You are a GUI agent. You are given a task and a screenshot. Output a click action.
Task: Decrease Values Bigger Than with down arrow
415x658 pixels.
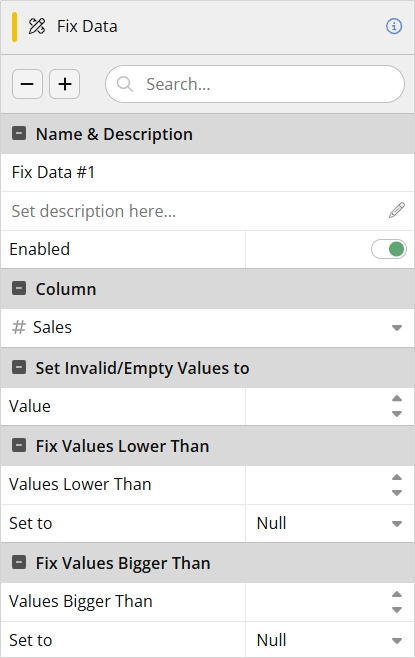397,610
